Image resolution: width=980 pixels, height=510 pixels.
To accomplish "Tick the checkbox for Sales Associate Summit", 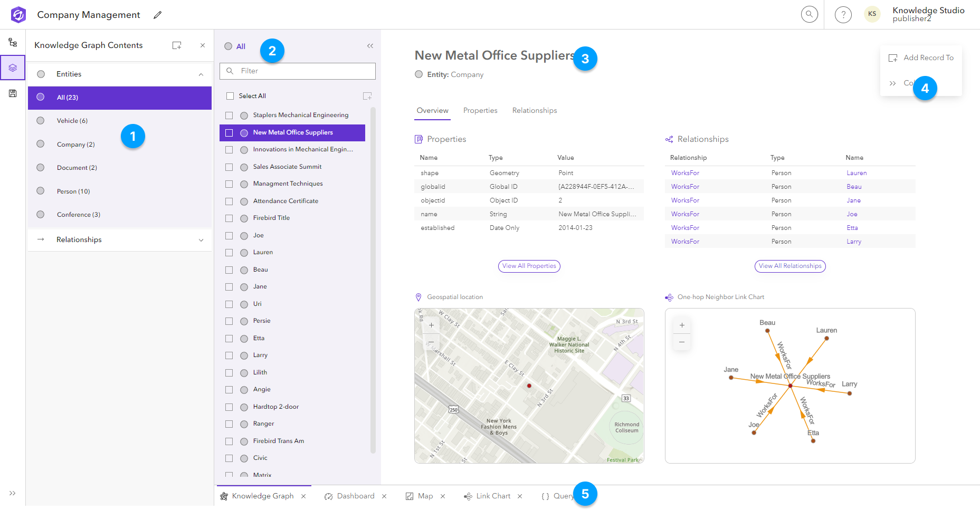I will (x=229, y=167).
